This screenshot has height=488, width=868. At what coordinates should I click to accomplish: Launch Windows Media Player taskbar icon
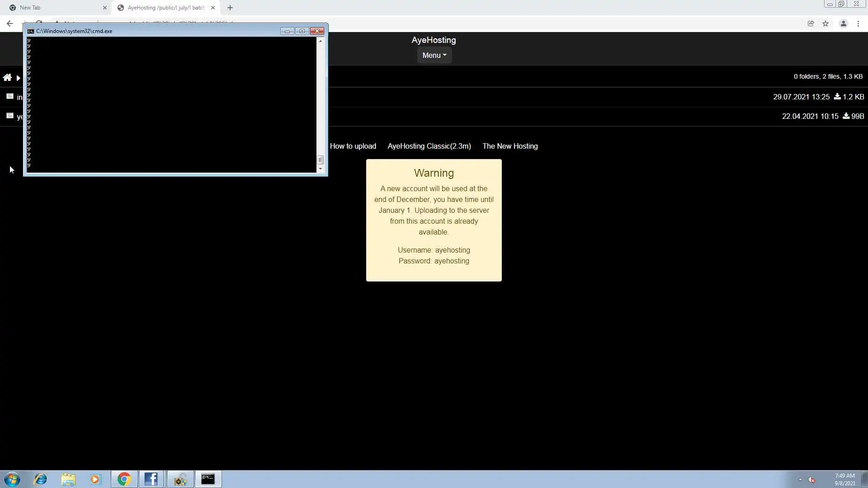click(95, 479)
